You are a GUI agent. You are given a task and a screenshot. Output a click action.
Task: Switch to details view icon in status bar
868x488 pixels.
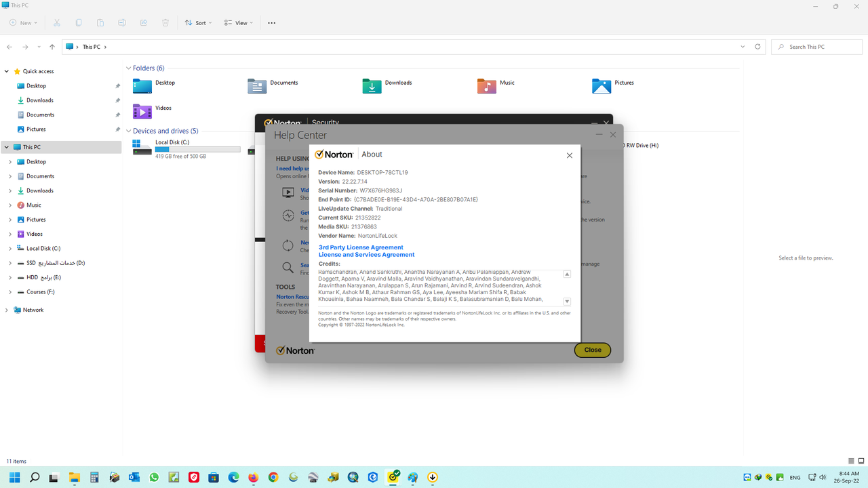coord(851,462)
